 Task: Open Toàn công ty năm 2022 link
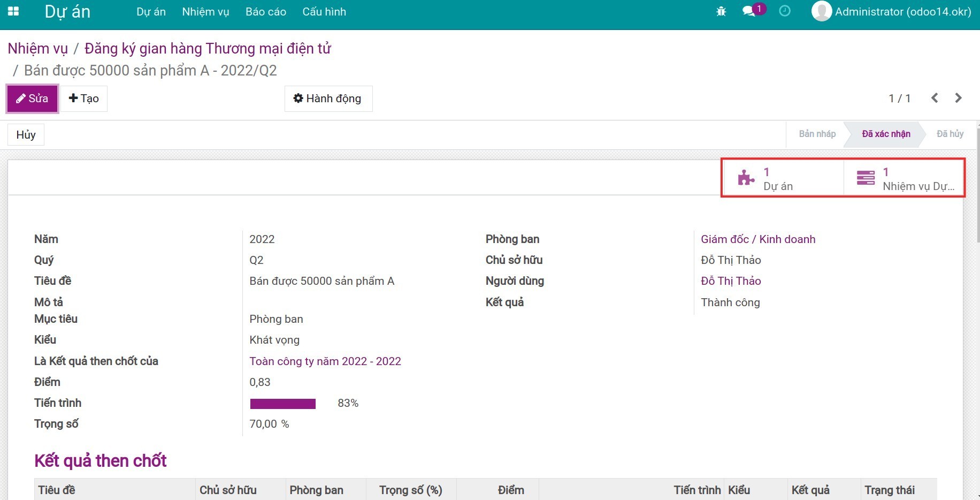tap(325, 361)
